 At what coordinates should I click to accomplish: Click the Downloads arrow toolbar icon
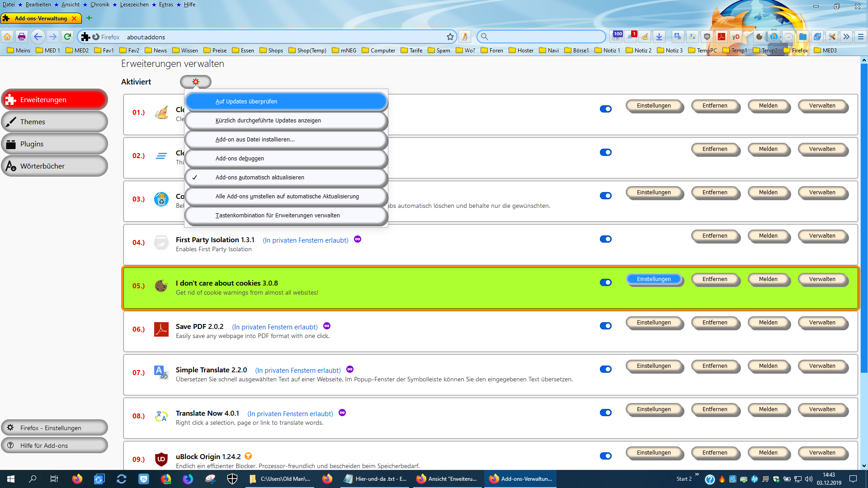(x=659, y=37)
